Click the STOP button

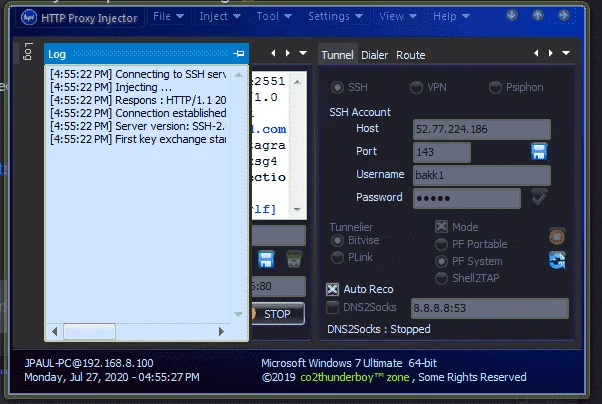tap(278, 314)
